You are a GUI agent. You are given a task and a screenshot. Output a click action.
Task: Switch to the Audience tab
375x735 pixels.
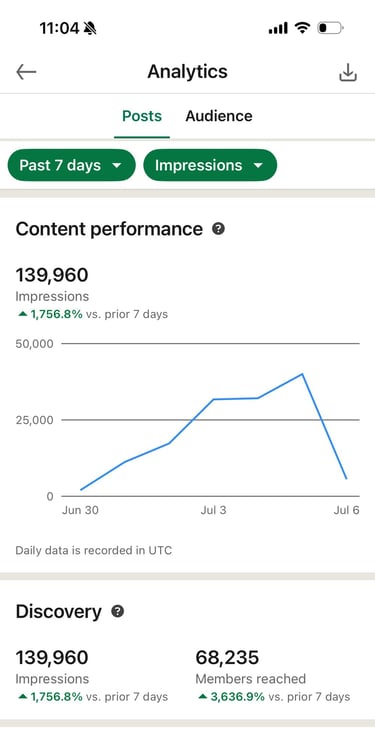pos(219,116)
